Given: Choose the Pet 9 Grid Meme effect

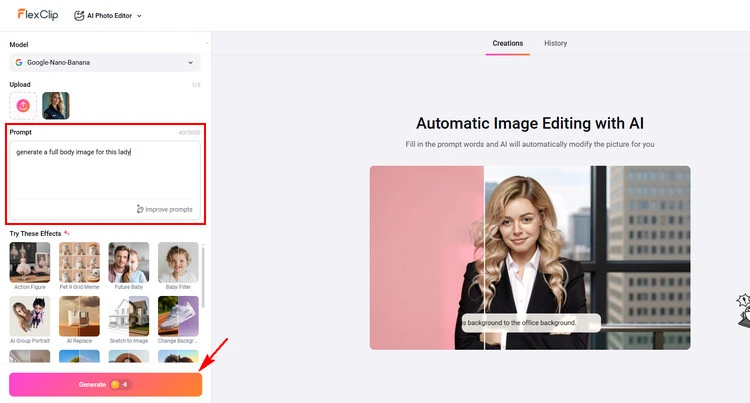Looking at the screenshot, I should 79,262.
